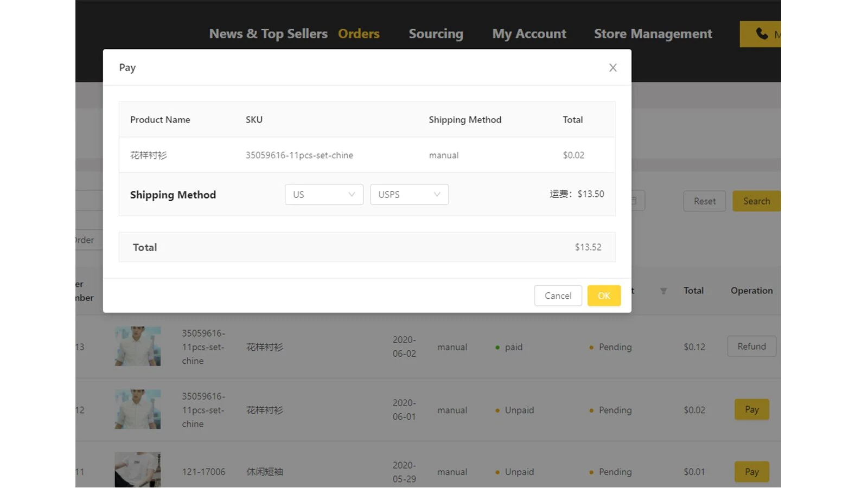Click the Reset filter button
Image resolution: width=868 pixels, height=488 pixels.
[704, 201]
